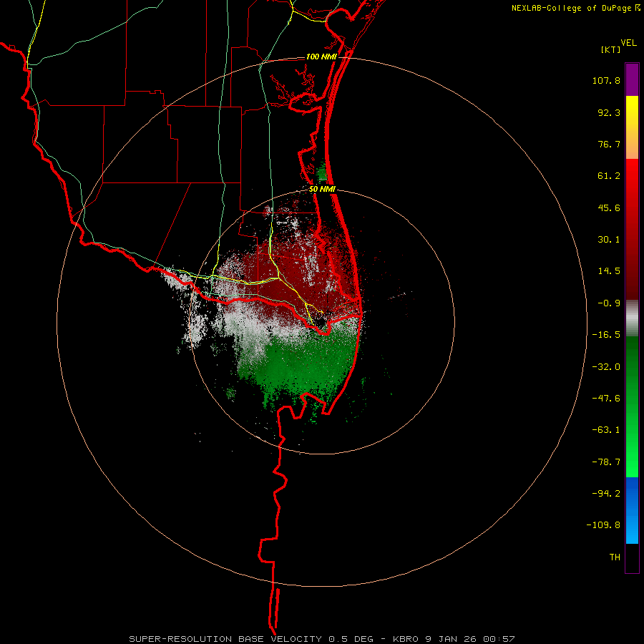The height and width of the screenshot is (644, 644).
Task: Click the -16.5 legend value
Action: pos(606,335)
